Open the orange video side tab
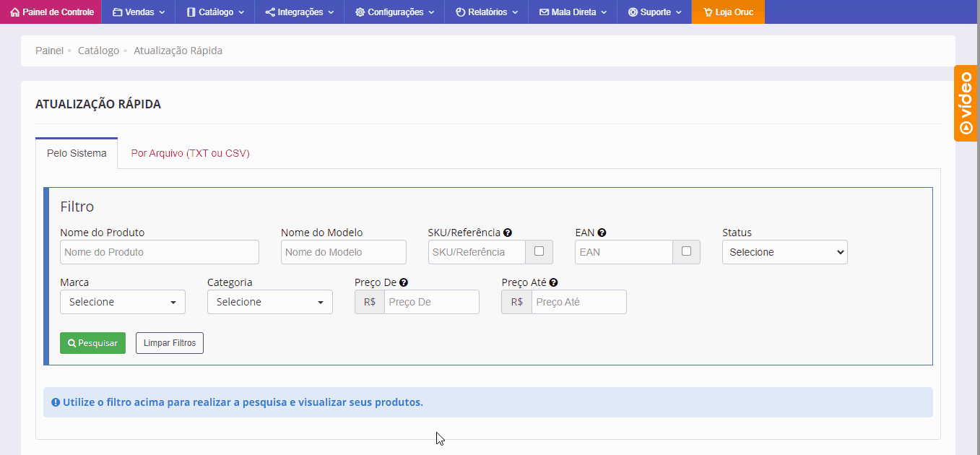 966,103
